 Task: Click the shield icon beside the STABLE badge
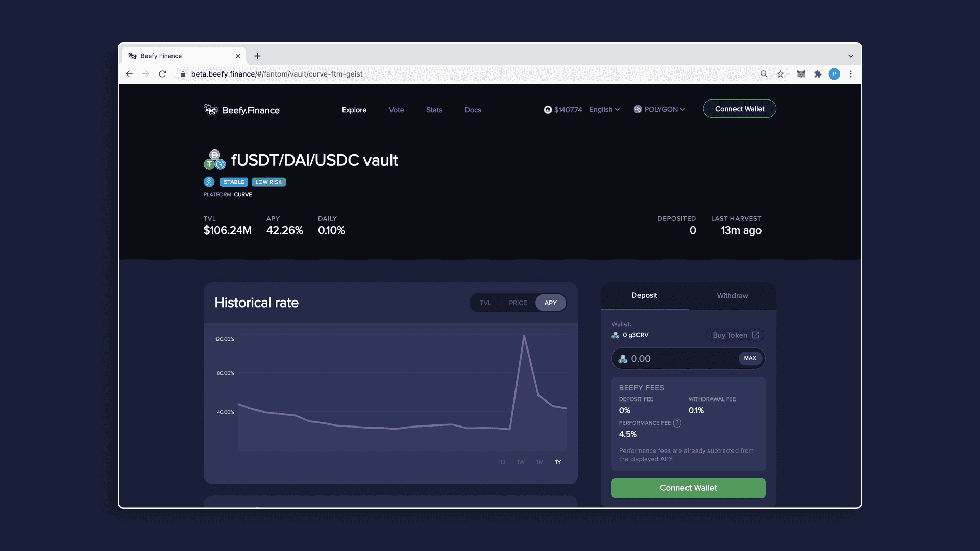209,182
